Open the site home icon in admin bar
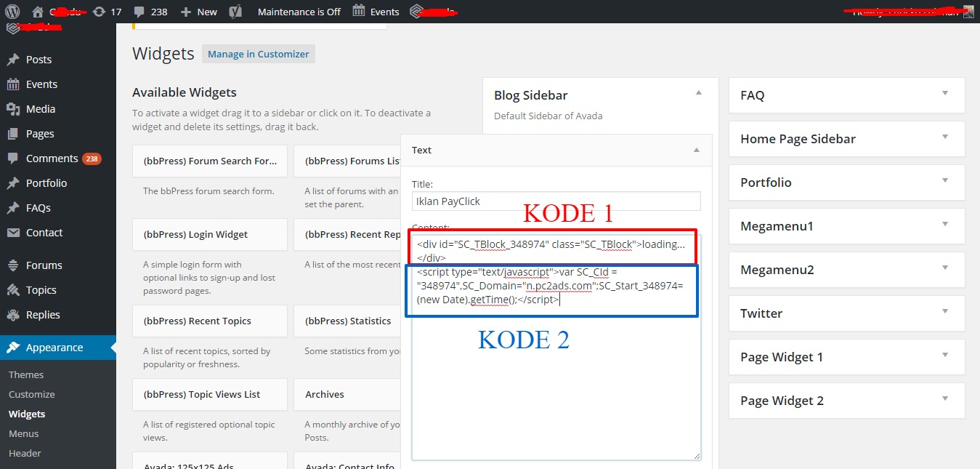The image size is (980, 469). point(38,12)
